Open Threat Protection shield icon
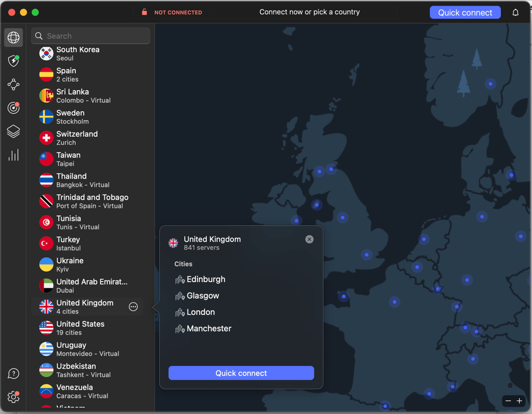Screen dimensions: 532x414 14,61
